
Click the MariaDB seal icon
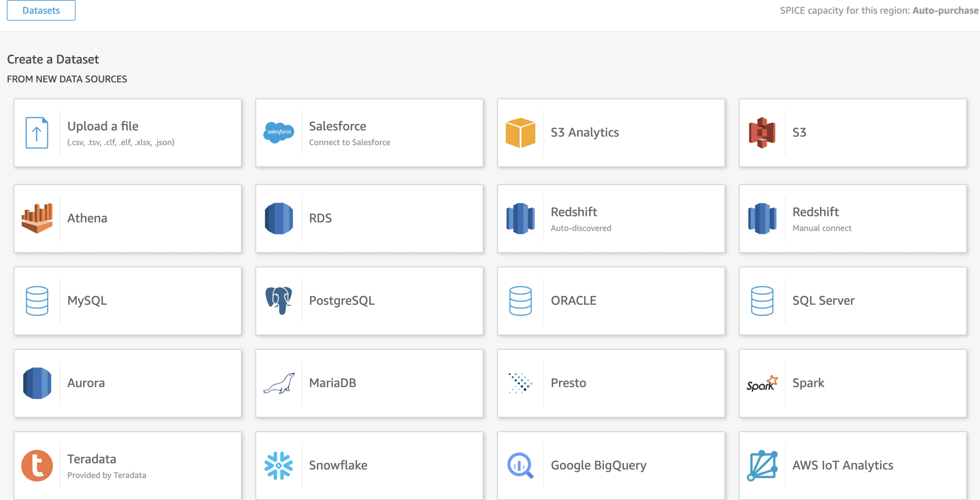point(279,383)
